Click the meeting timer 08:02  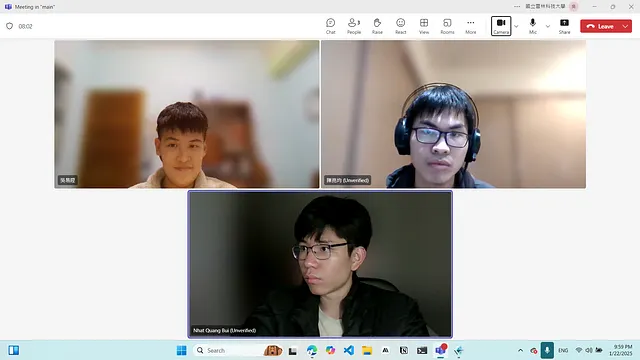coord(25,26)
